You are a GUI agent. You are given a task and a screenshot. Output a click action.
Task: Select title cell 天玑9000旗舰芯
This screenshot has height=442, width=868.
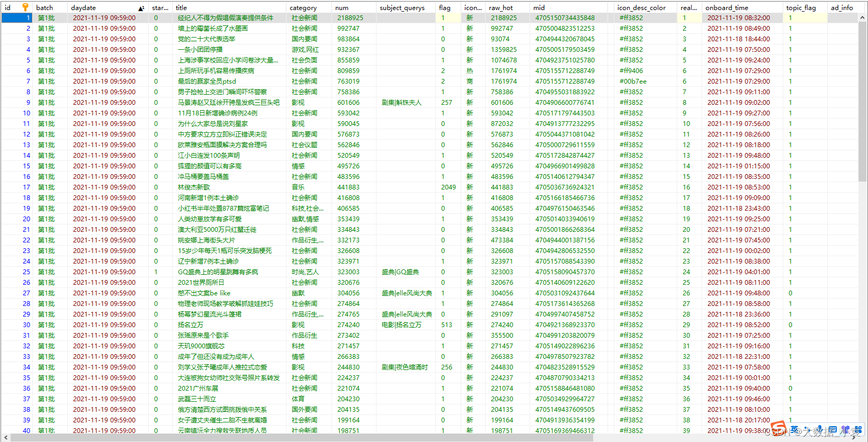click(x=201, y=346)
